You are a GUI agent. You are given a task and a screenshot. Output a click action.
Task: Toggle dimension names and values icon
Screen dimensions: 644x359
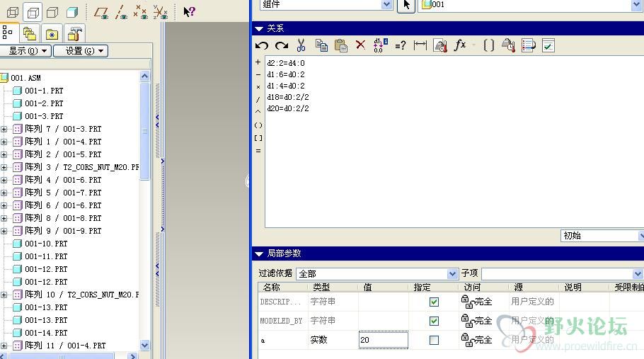coord(380,45)
